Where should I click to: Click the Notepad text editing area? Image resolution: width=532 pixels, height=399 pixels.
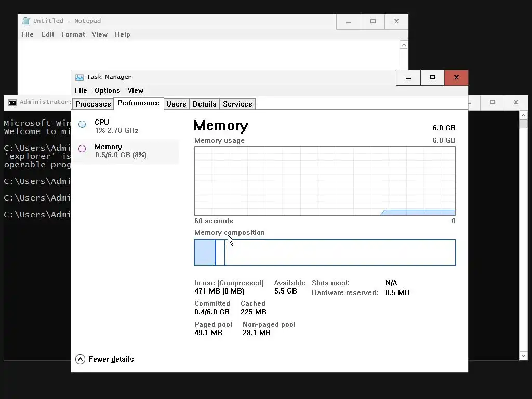point(209,55)
